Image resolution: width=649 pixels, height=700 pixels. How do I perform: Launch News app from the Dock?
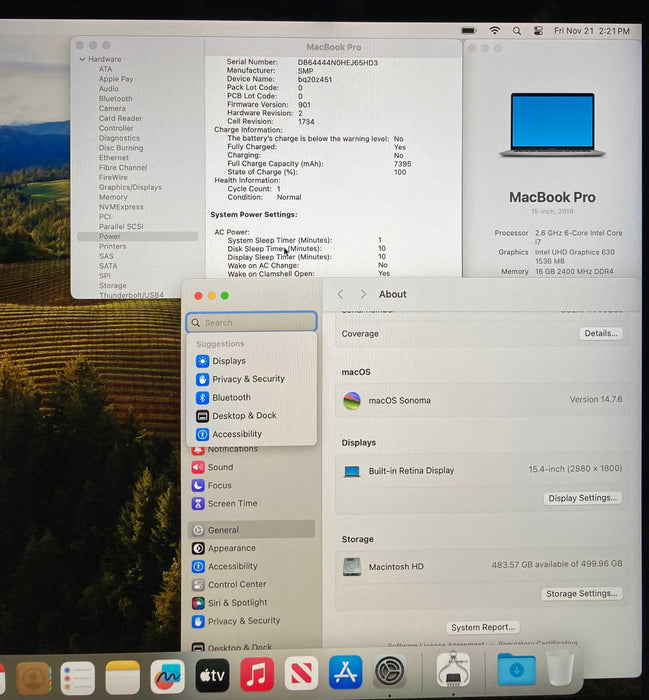pos(301,674)
